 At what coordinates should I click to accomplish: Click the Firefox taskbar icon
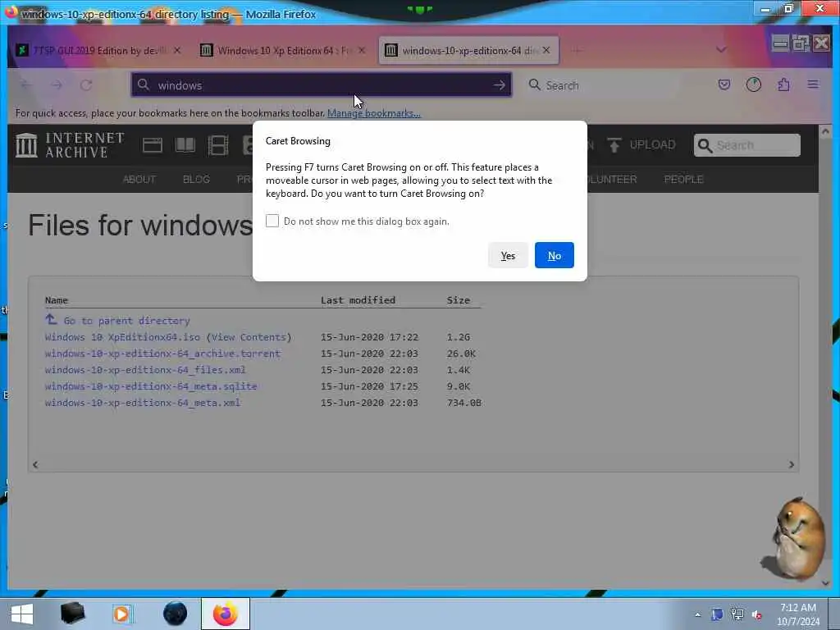[225, 614]
